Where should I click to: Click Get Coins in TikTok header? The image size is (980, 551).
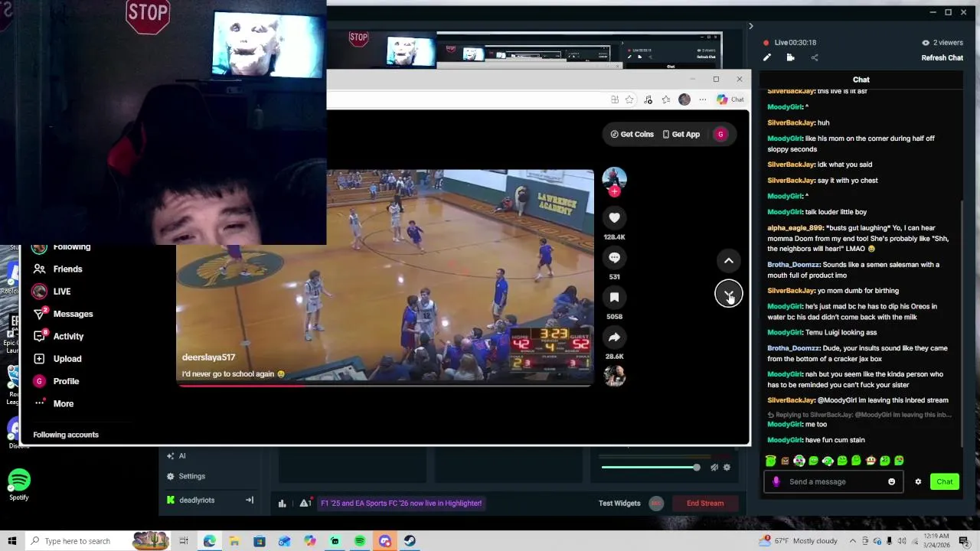coord(632,134)
